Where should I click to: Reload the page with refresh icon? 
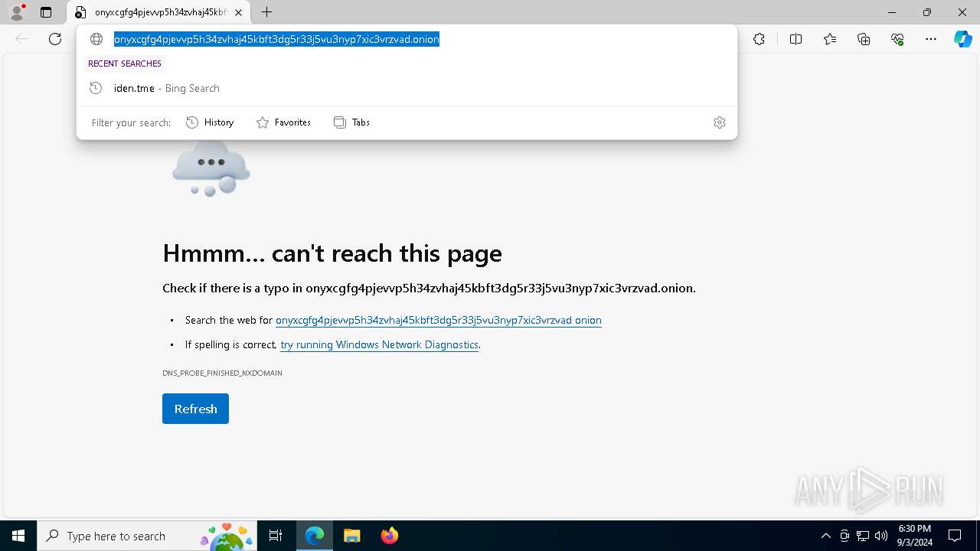coord(55,39)
